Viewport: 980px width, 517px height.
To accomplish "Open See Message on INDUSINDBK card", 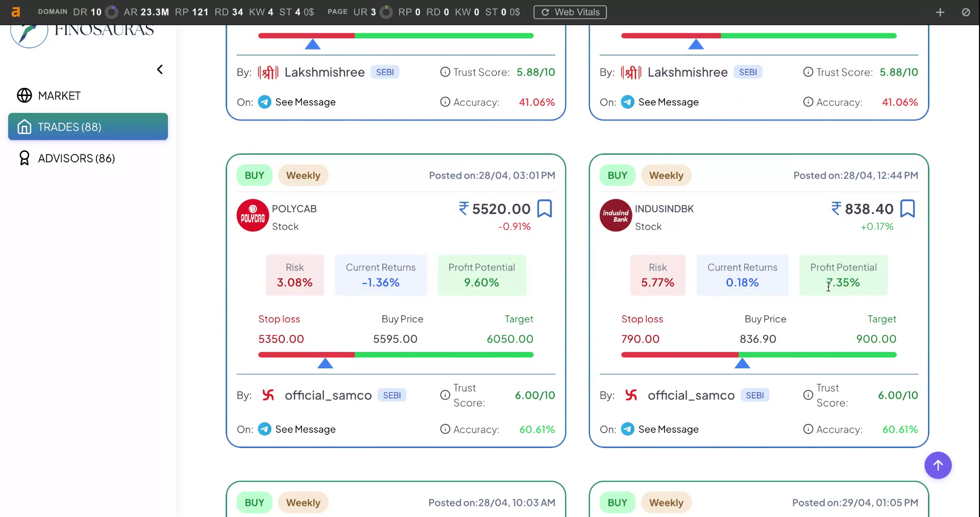I will tap(668, 429).
